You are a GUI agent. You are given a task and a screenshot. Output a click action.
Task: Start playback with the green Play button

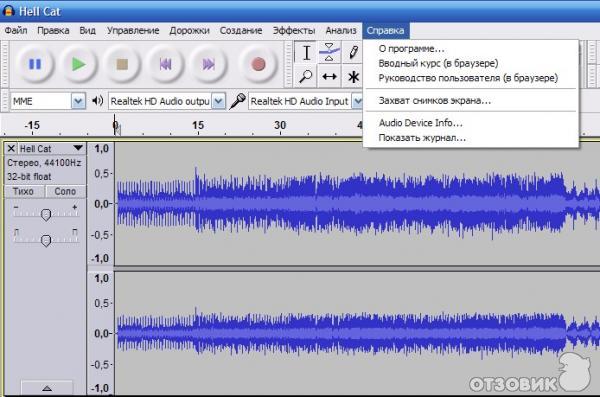click(x=78, y=64)
